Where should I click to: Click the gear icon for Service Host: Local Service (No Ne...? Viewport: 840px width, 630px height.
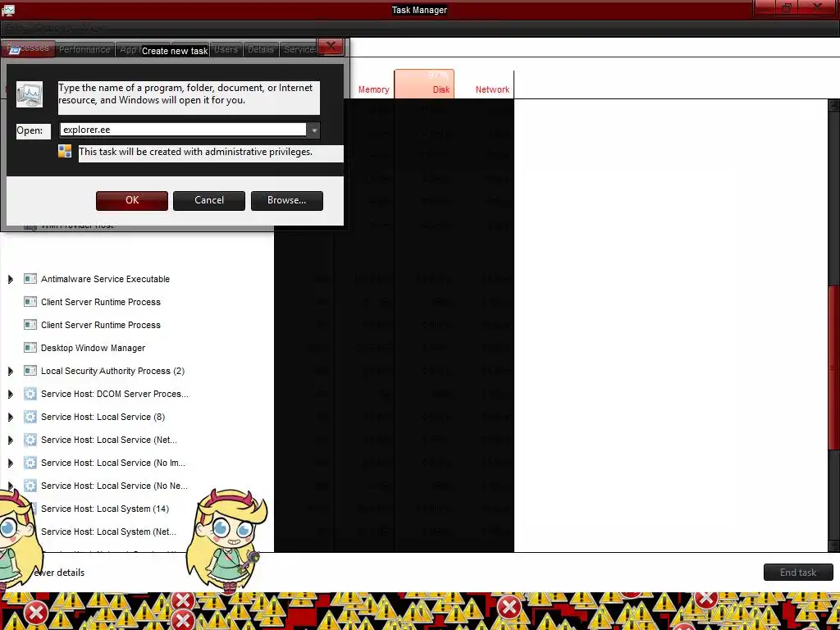click(x=30, y=486)
